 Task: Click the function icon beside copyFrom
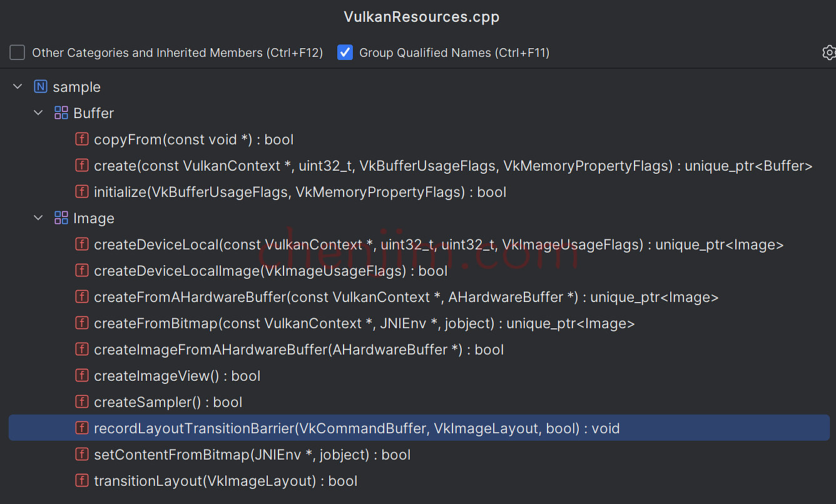(82, 139)
